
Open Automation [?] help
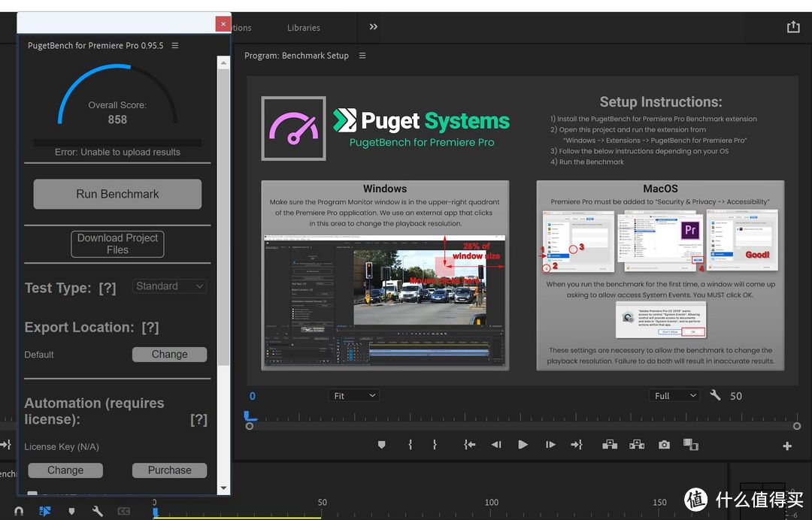(x=198, y=419)
